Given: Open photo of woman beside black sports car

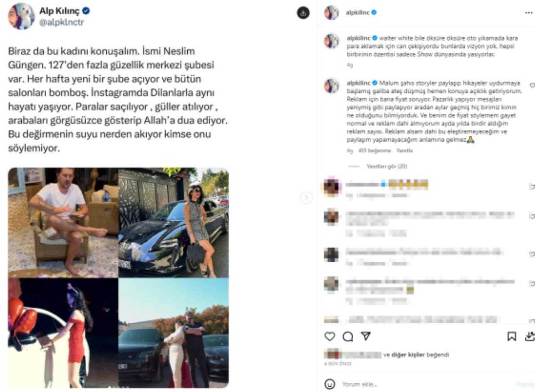Looking at the screenshot, I should coord(174,223).
